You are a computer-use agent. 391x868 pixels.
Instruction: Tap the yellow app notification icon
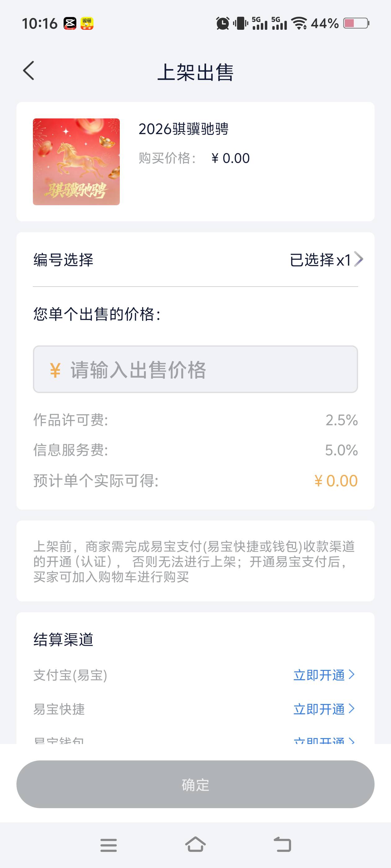click(87, 24)
